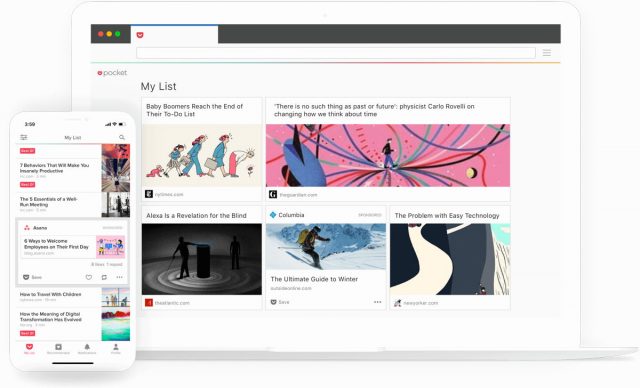Screen dimensions: 640x388
Task: Open the Notifications bell tab on the phone
Action: [87, 349]
